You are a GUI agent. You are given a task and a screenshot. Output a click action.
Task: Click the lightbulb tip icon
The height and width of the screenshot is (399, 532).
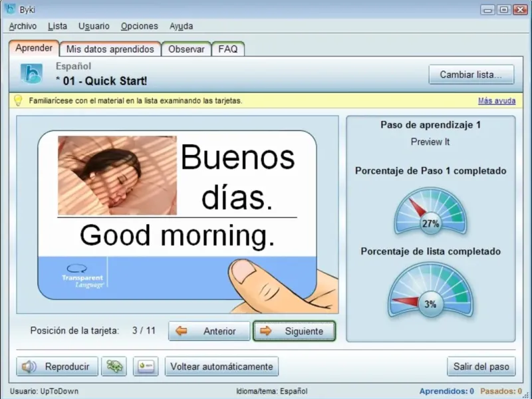coord(18,100)
